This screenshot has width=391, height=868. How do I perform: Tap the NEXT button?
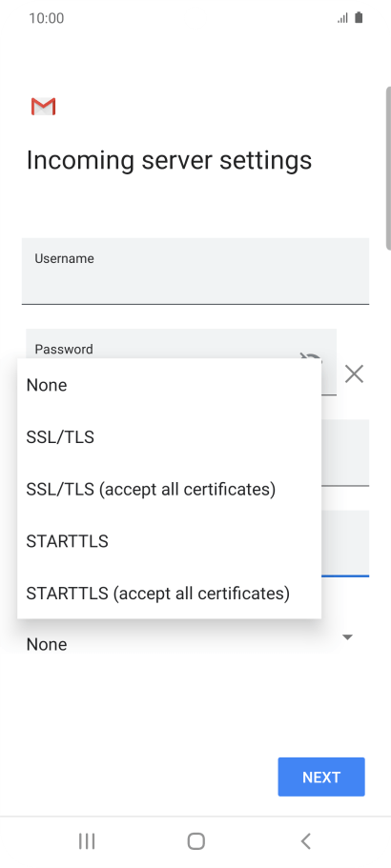(321, 777)
